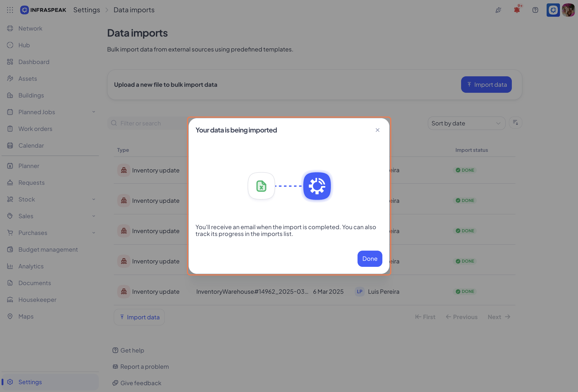Expand the Stock sidebar section

94,199
